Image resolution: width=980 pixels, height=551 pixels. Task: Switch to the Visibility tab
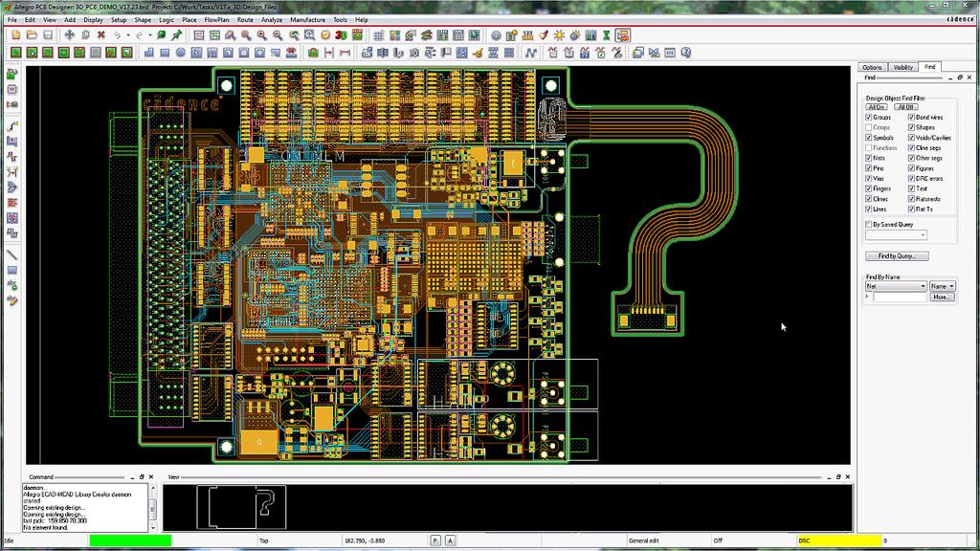903,67
